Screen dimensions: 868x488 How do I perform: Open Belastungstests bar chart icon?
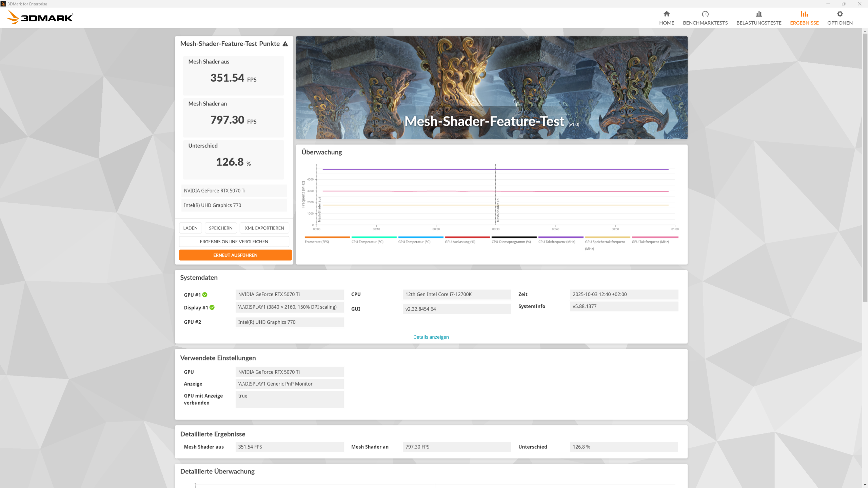[x=758, y=14]
